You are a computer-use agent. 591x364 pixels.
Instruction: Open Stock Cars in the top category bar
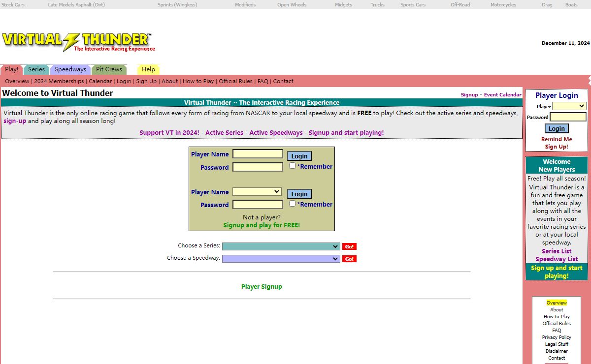tap(13, 4)
